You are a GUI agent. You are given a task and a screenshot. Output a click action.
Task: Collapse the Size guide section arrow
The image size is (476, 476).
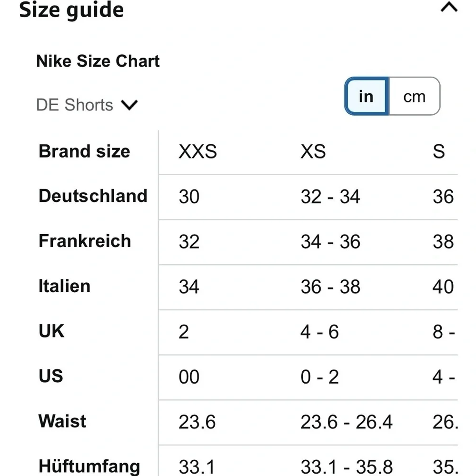449,7
